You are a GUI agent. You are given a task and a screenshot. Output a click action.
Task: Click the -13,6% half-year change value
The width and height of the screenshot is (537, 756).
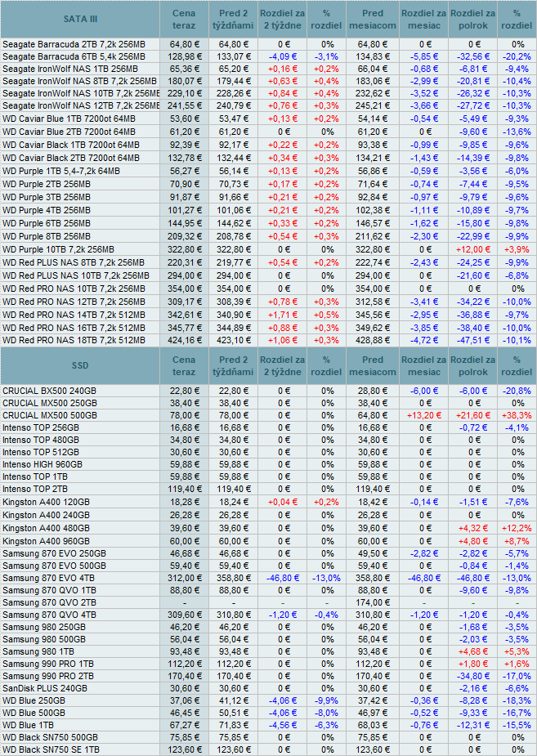517,132
